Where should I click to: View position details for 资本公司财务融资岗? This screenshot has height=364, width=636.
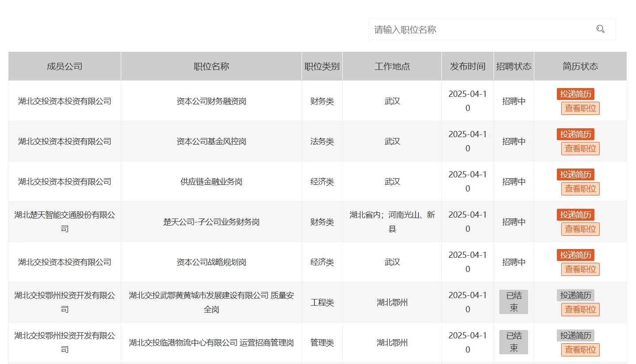[580, 108]
